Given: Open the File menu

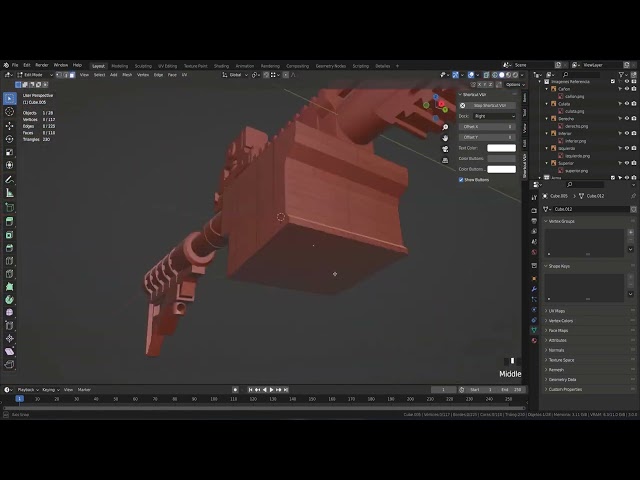Looking at the screenshot, I should pos(15,65).
